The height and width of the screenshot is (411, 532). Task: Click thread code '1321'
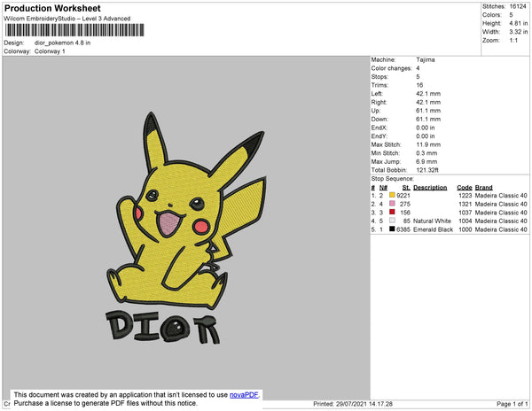click(465, 204)
